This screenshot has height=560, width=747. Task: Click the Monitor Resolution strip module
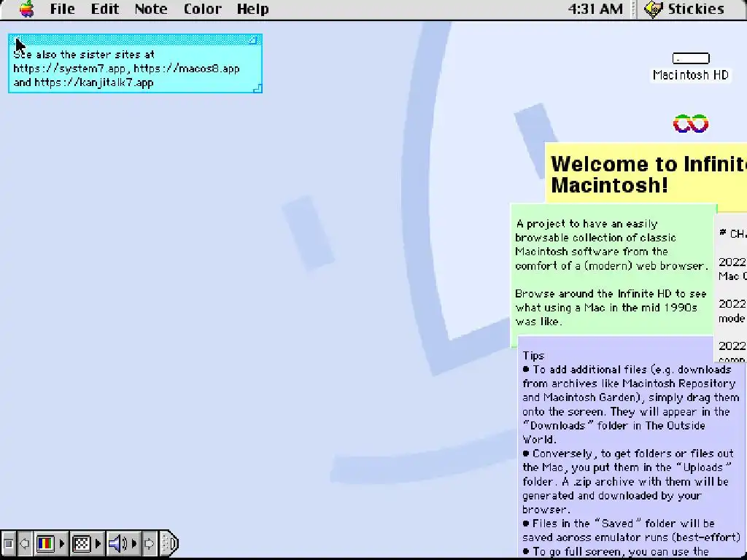82,543
